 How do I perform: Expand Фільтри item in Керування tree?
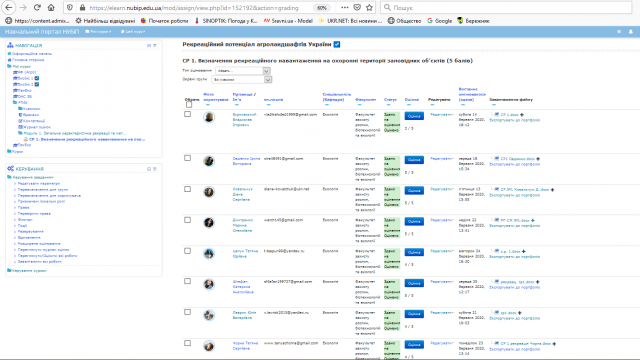(24, 220)
